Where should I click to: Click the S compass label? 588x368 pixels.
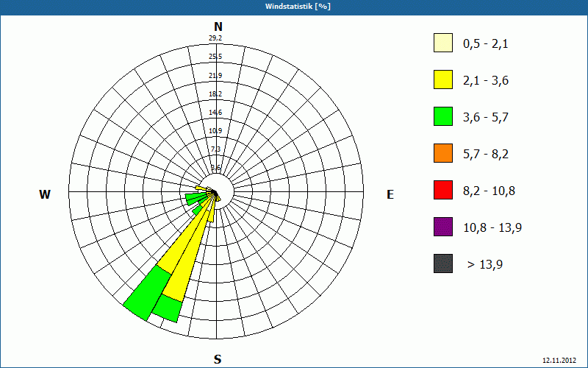click(x=218, y=360)
